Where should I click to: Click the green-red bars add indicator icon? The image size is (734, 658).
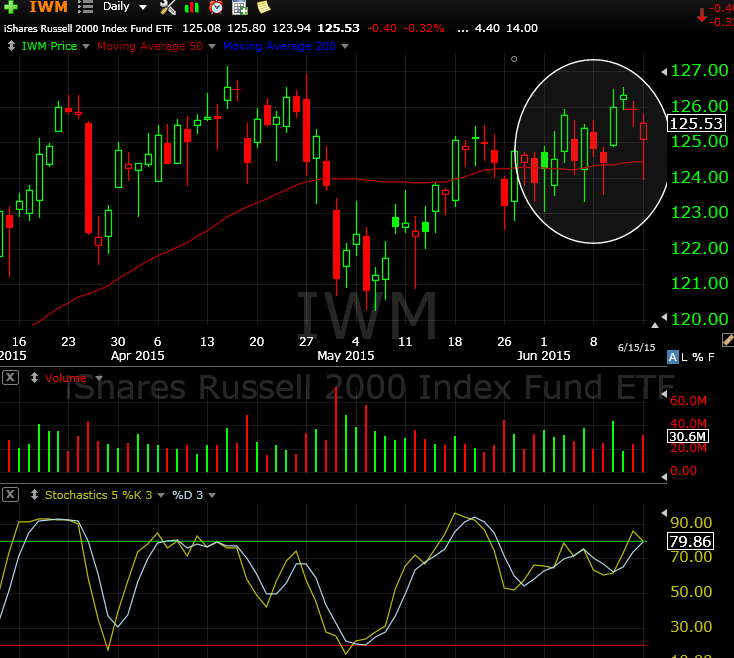[x=192, y=7]
